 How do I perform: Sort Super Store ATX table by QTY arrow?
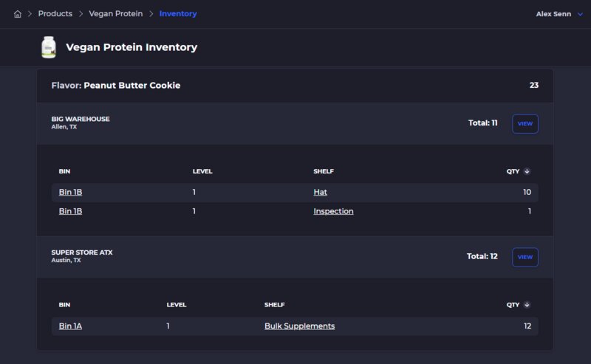[x=527, y=305]
